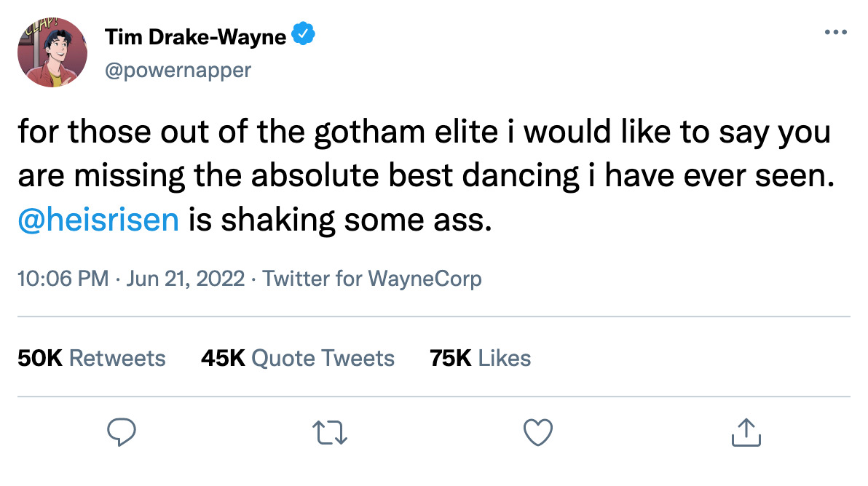View the 75K Likes list
Image resolution: width=868 pixels, height=486 pixels.
click(x=480, y=358)
